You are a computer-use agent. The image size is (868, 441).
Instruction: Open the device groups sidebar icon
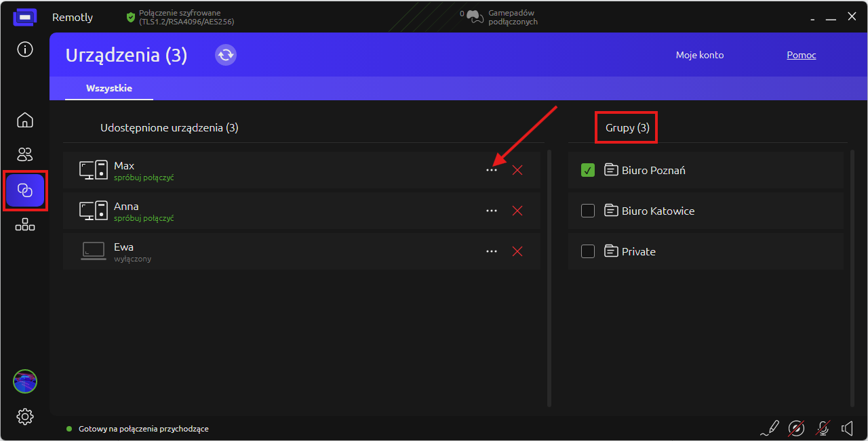click(x=25, y=225)
